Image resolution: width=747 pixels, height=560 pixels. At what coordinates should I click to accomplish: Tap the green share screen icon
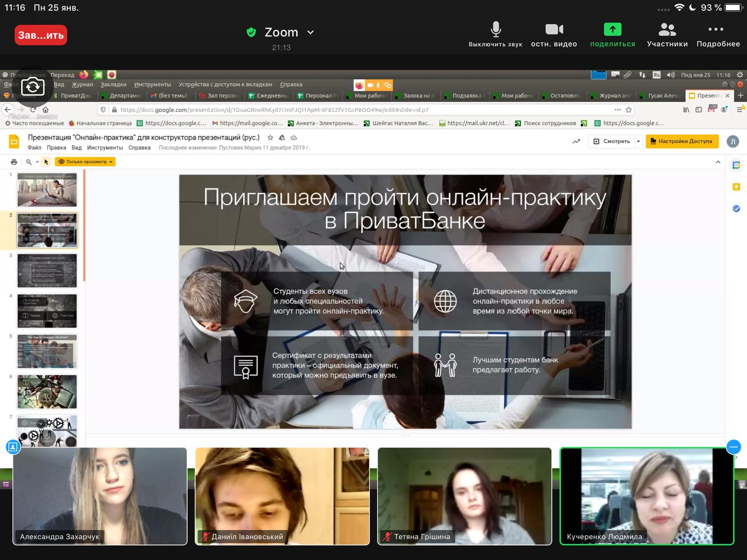point(613,29)
